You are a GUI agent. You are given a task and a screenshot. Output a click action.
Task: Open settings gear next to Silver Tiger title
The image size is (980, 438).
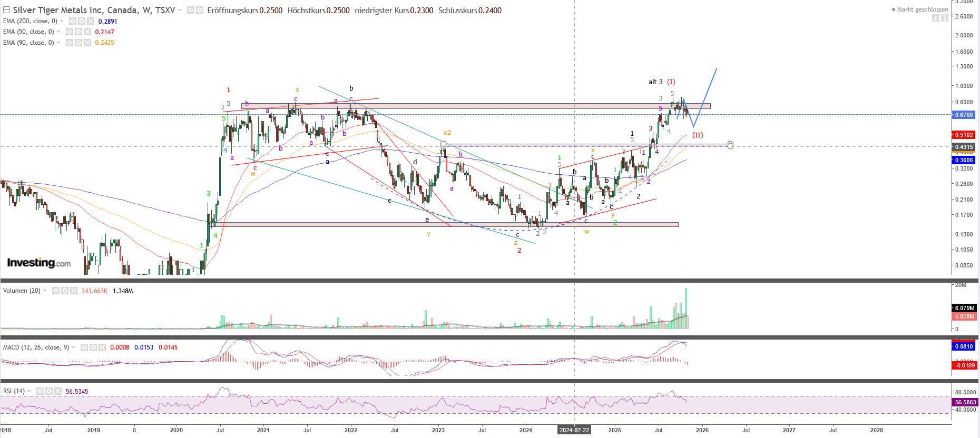pos(200,10)
